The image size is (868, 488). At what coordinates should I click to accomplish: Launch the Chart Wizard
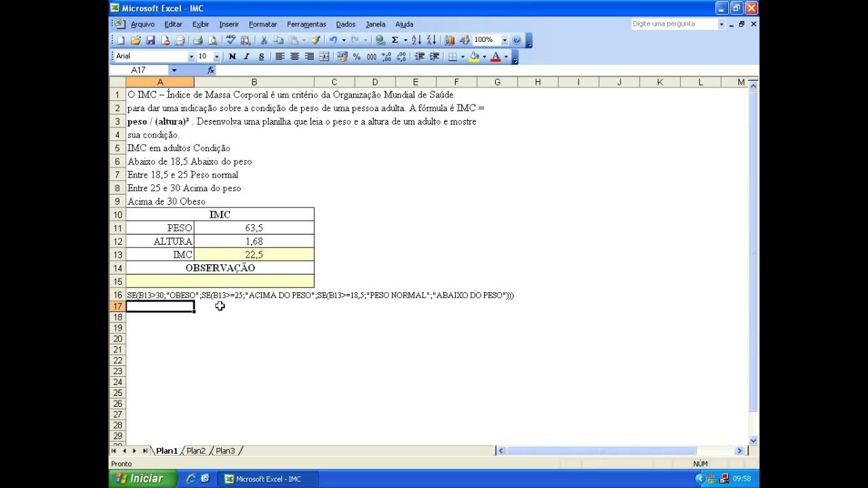pyautogui.click(x=450, y=40)
